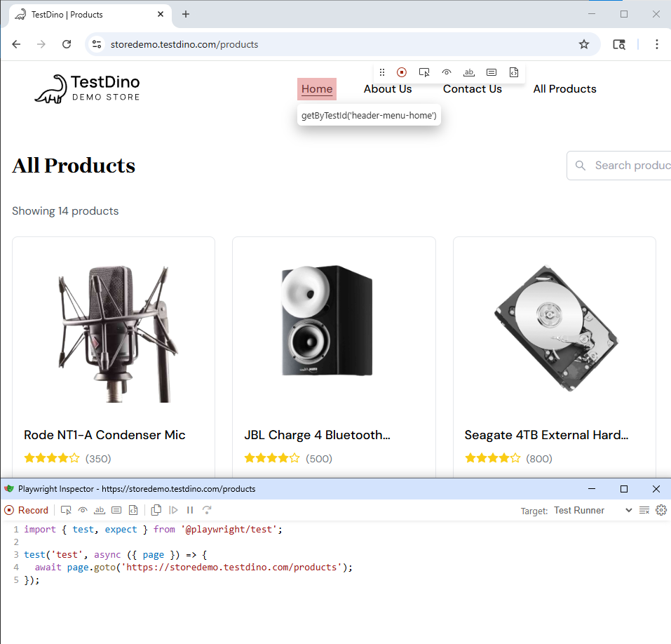Clear the recorded code in Playwright Inspector
This screenshot has height=644, width=671.
click(644, 510)
